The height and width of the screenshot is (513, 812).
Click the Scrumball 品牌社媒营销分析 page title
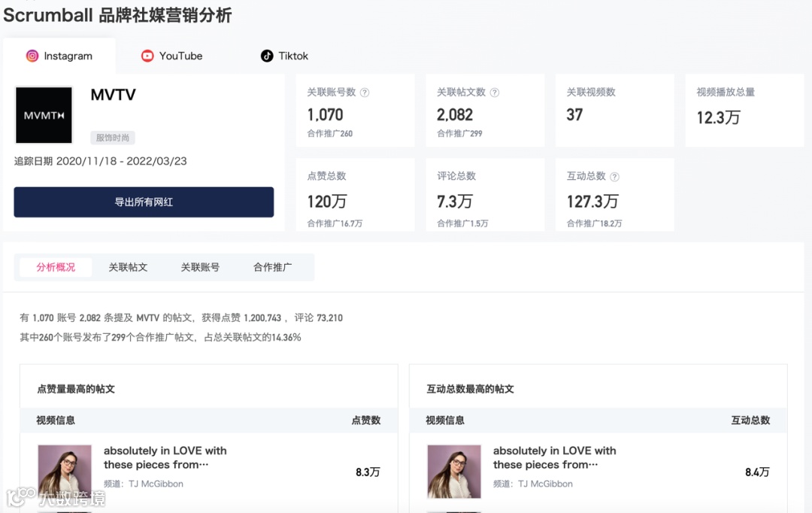click(117, 15)
